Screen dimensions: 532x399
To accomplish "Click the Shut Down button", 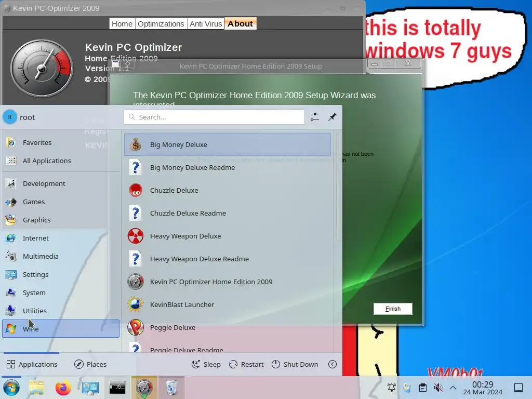I will (295, 364).
